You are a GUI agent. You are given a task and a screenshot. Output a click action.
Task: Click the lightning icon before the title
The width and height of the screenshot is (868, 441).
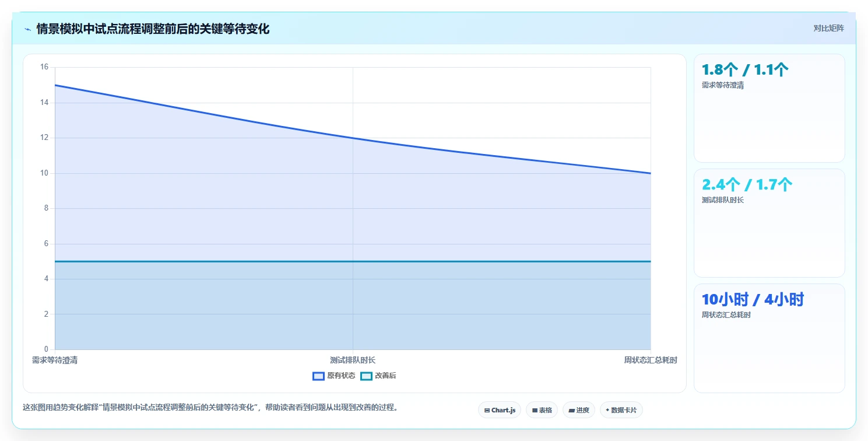(27, 29)
